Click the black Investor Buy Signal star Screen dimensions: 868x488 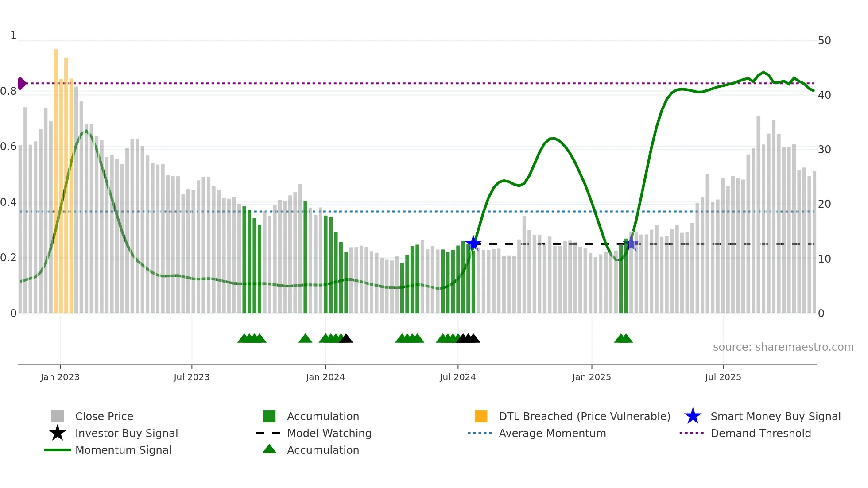pos(58,433)
